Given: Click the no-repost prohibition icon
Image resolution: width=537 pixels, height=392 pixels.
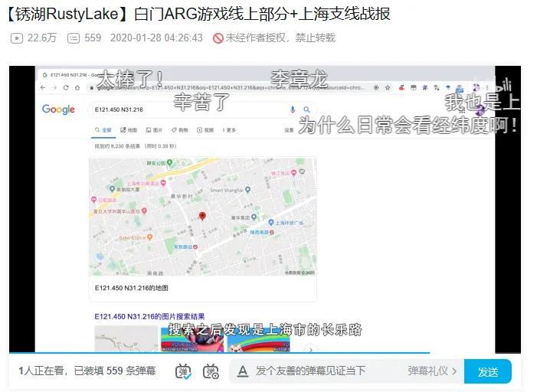Looking at the screenshot, I should [218, 38].
